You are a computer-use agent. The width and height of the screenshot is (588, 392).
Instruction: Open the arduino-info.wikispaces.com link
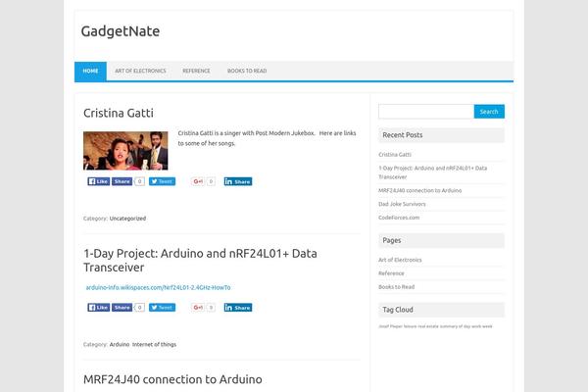click(x=158, y=287)
